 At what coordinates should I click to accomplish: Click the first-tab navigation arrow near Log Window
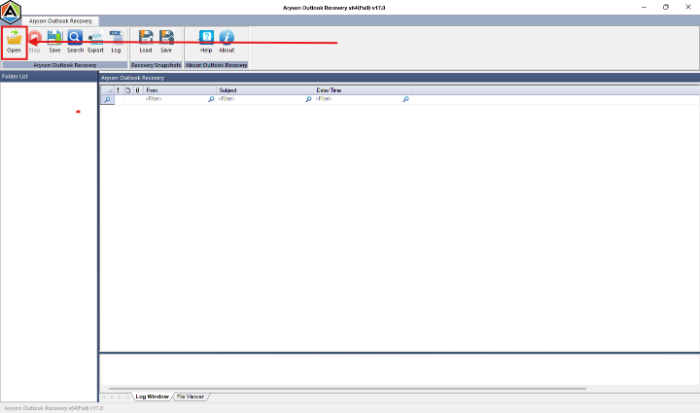click(104, 397)
